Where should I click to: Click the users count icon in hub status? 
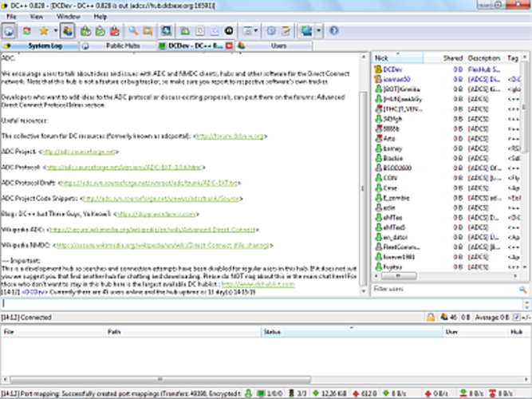pyautogui.click(x=443, y=318)
